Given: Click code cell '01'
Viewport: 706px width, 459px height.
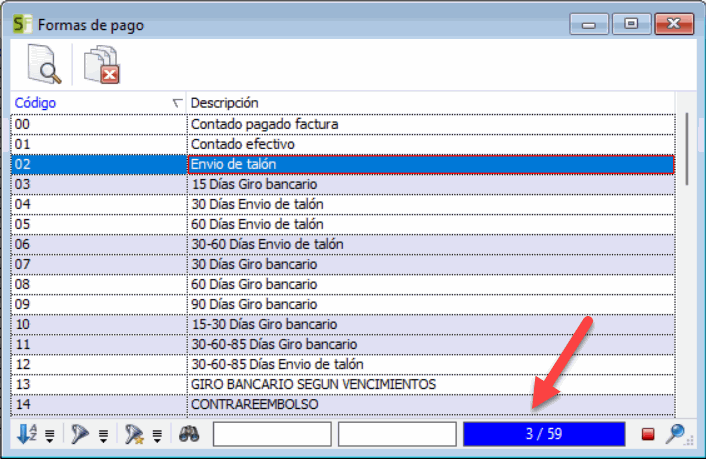Looking at the screenshot, I should tap(99, 145).
